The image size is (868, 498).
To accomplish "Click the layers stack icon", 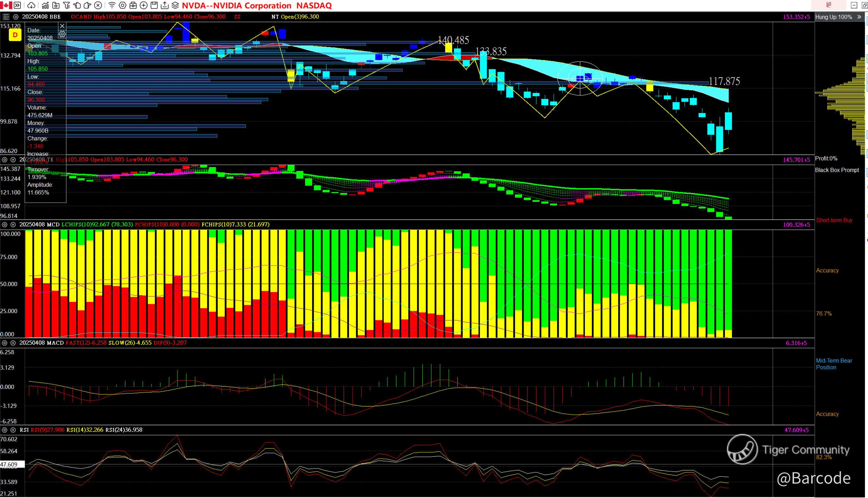I will [175, 6].
